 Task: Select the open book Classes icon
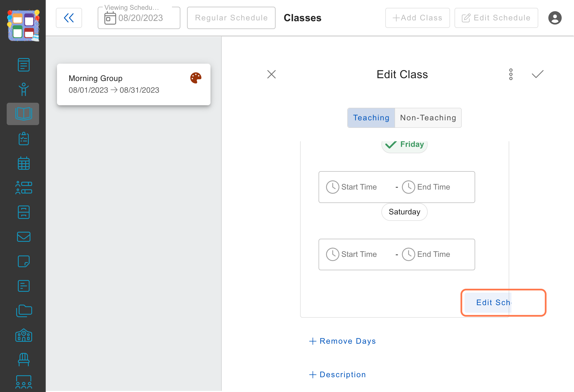23,114
